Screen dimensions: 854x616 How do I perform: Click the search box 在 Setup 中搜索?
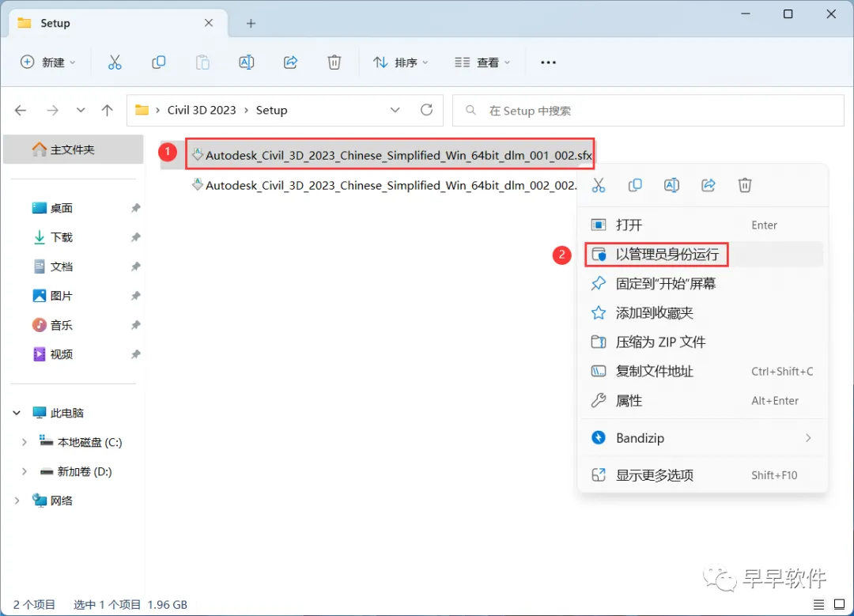pos(648,111)
